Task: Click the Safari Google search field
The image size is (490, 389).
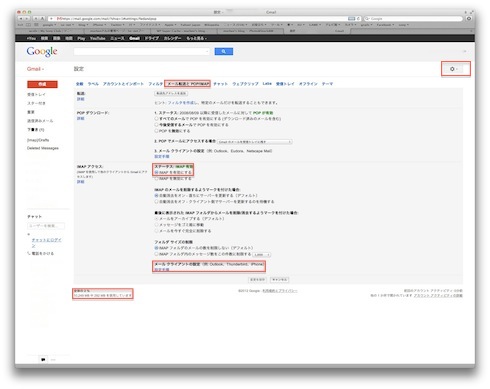Action: point(413,19)
